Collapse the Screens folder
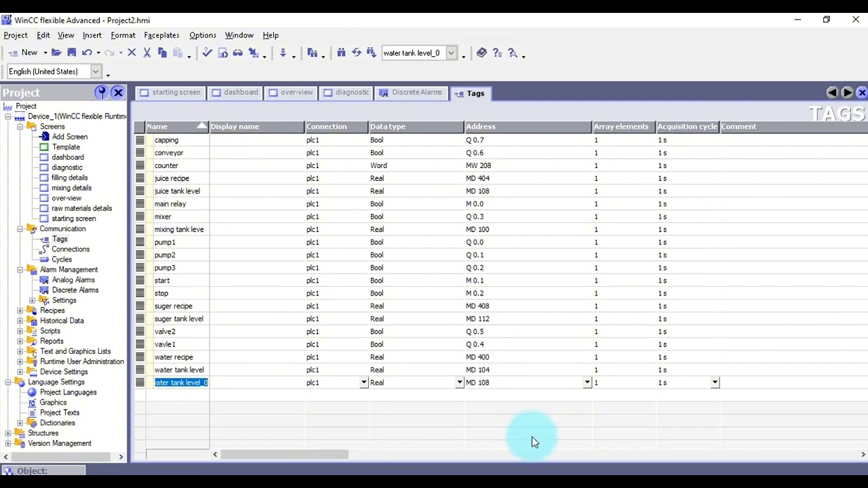868x488 pixels. coord(20,127)
